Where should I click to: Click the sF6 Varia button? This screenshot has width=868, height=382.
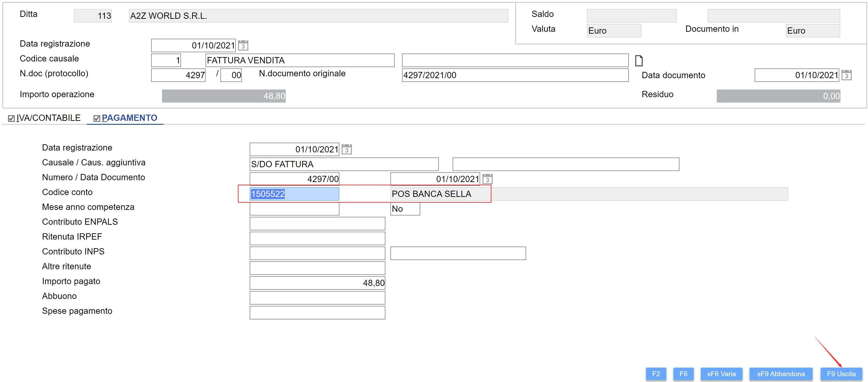click(x=721, y=374)
